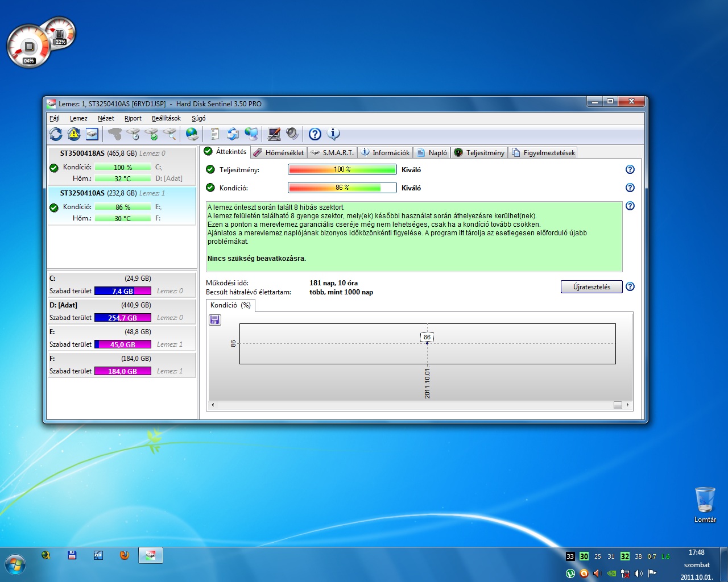Click the uTorrent tray icon
Screen dimensions: 728x582
(x=570, y=573)
